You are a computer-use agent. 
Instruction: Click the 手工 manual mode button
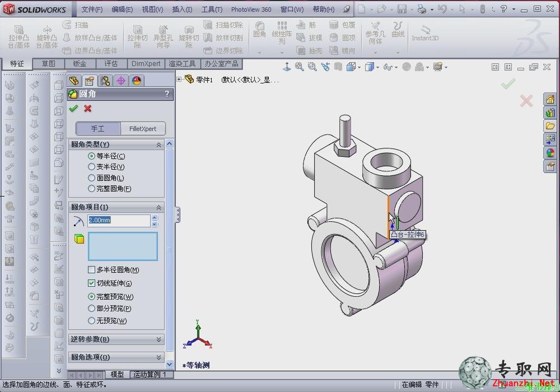tap(98, 129)
